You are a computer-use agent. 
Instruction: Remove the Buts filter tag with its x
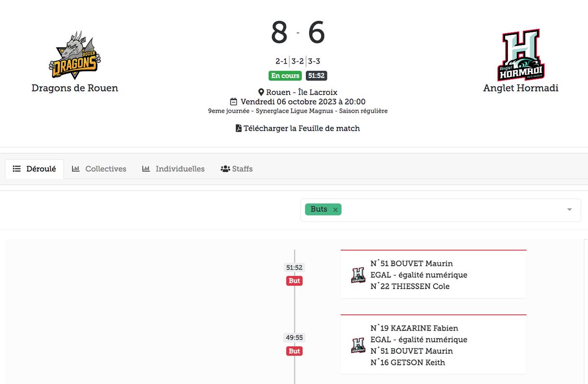tap(335, 210)
